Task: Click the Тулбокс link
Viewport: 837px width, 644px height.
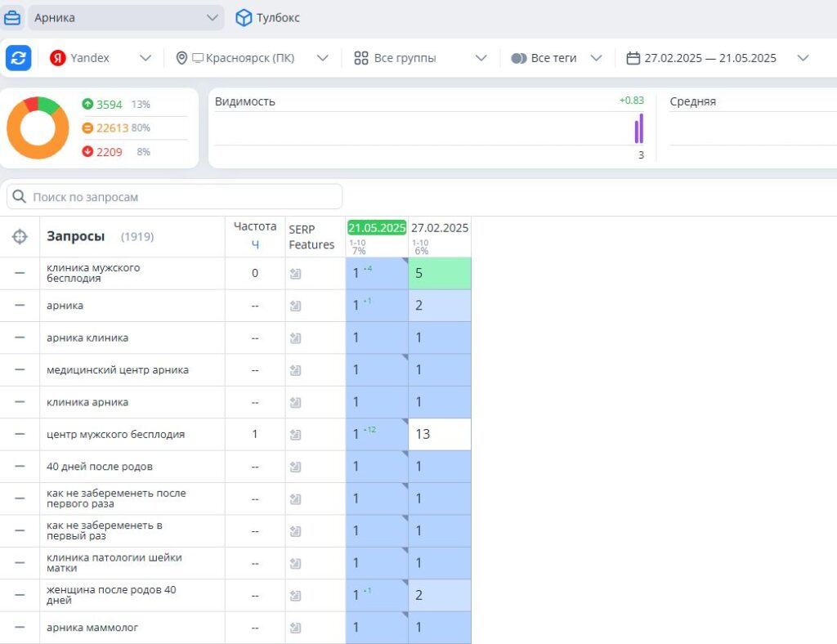Action: 278,18
